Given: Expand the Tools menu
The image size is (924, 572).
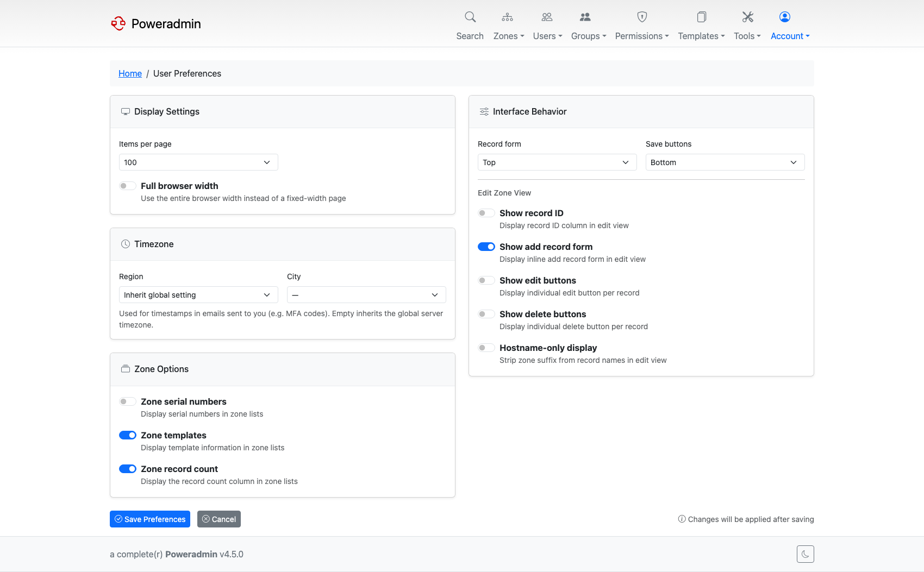Looking at the screenshot, I should 747,36.
